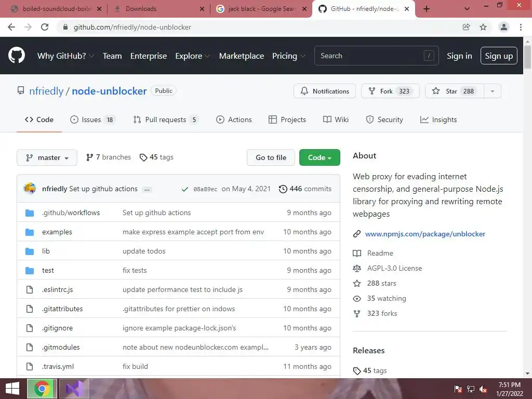
Task: Click the nfriedly commit author avatar
Action: tap(30, 188)
